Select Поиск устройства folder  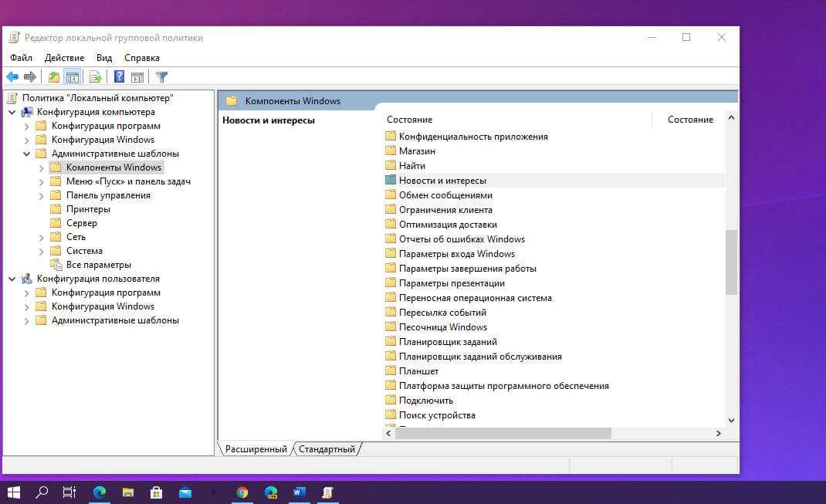point(437,415)
